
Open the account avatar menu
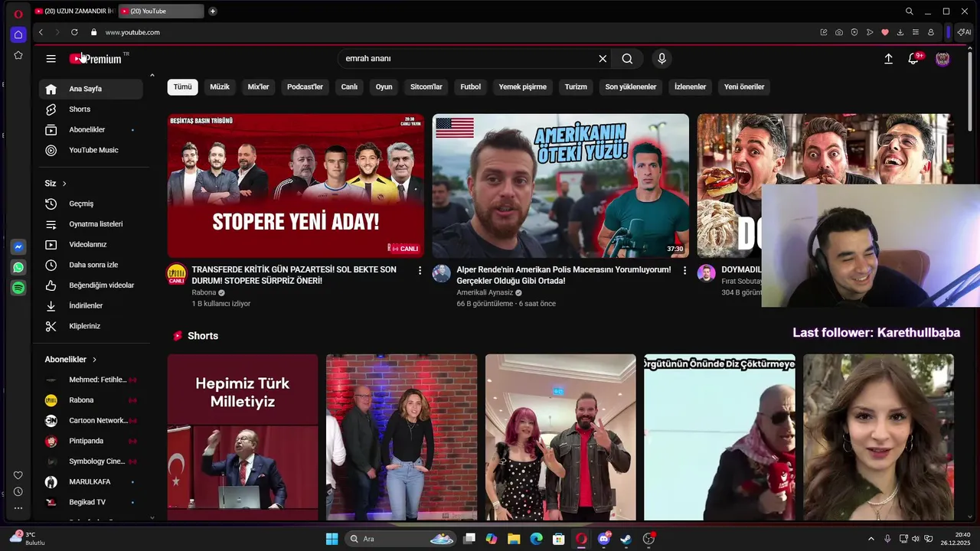943,59
